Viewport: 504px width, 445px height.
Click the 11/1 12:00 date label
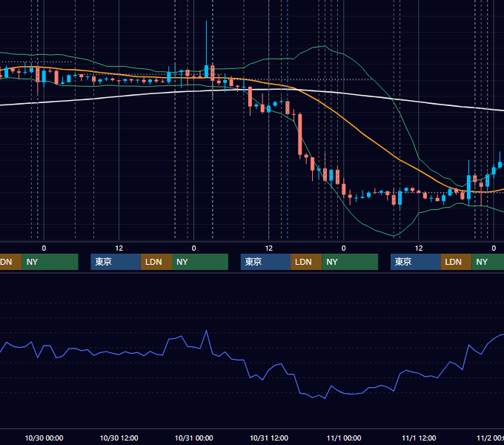(419, 438)
